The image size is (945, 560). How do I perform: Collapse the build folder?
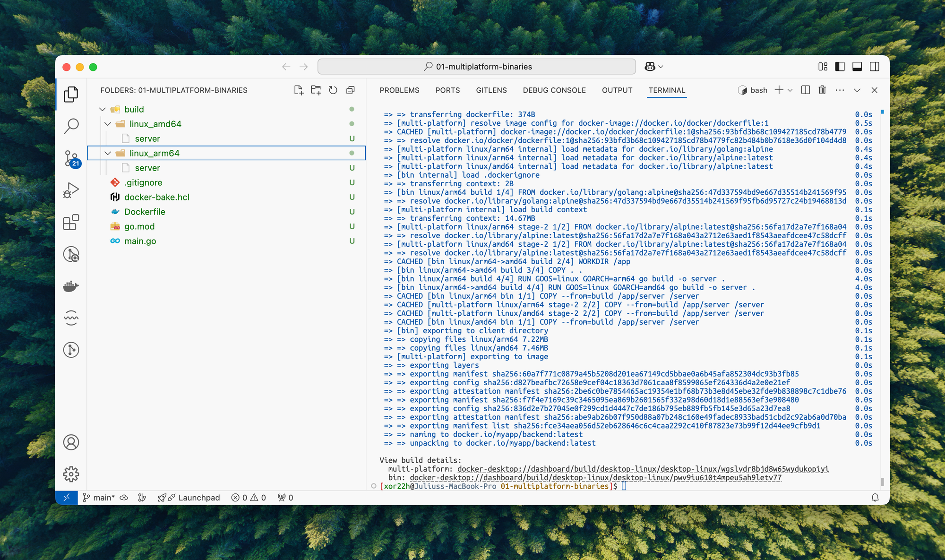coord(102,109)
